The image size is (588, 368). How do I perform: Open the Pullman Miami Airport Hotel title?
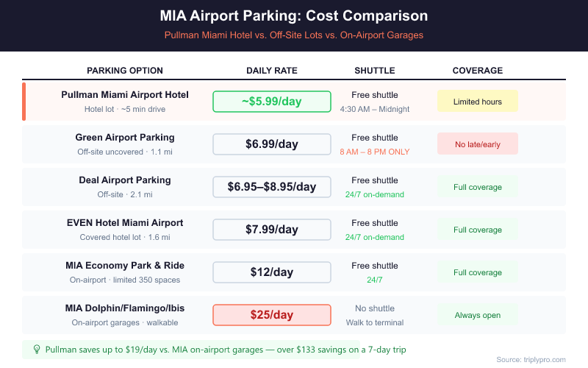125,95
